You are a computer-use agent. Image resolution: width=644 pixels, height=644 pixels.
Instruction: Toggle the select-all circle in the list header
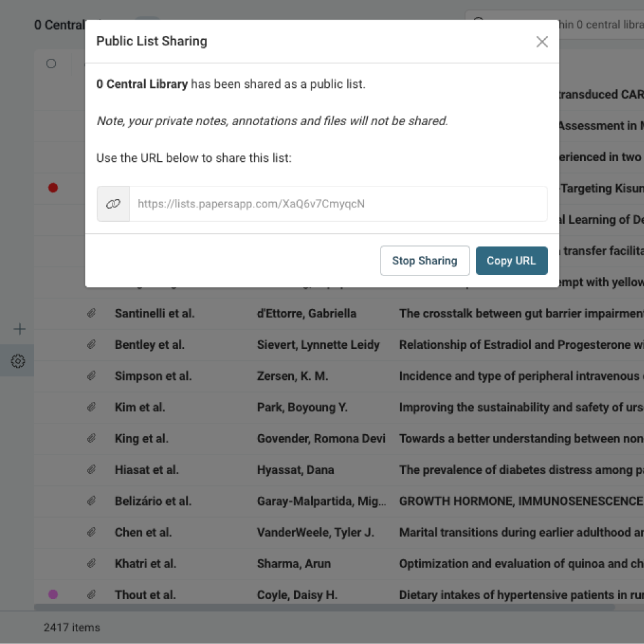point(51,63)
